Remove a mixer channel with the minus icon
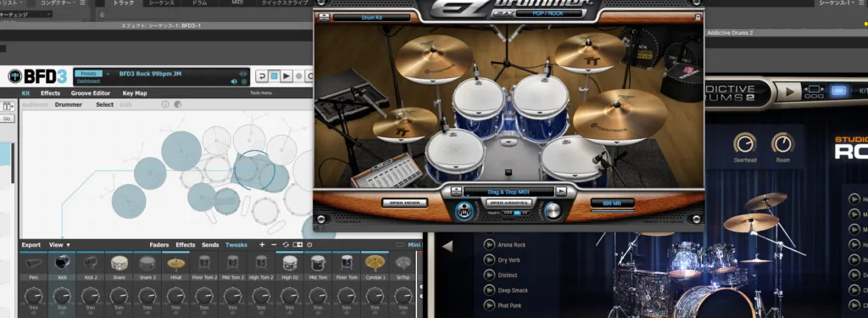The height and width of the screenshot is (318, 868). click(x=274, y=245)
